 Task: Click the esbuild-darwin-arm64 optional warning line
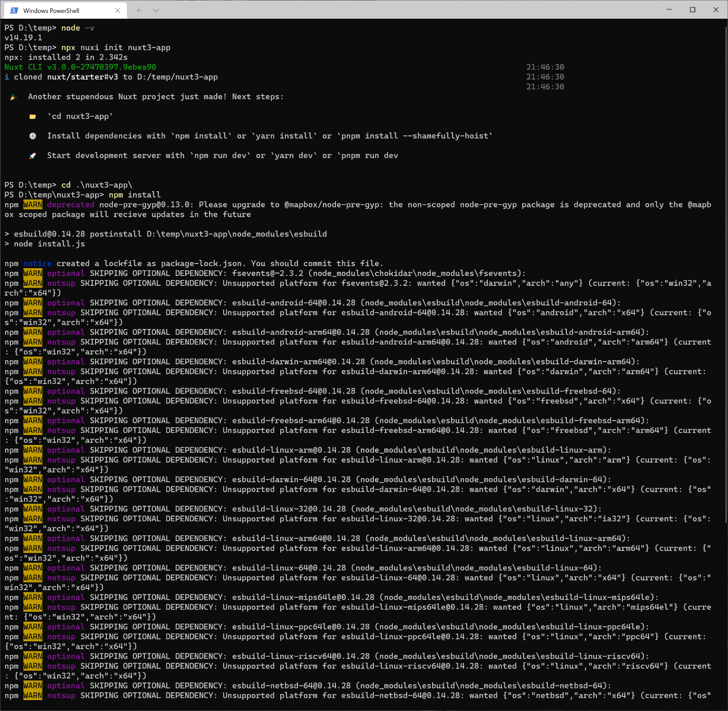(x=322, y=362)
